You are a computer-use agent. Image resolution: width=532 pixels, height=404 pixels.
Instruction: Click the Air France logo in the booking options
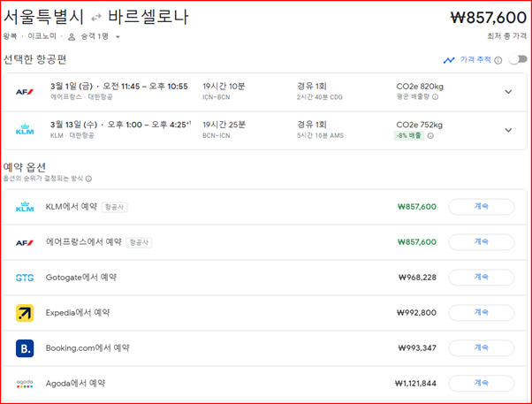click(x=25, y=243)
